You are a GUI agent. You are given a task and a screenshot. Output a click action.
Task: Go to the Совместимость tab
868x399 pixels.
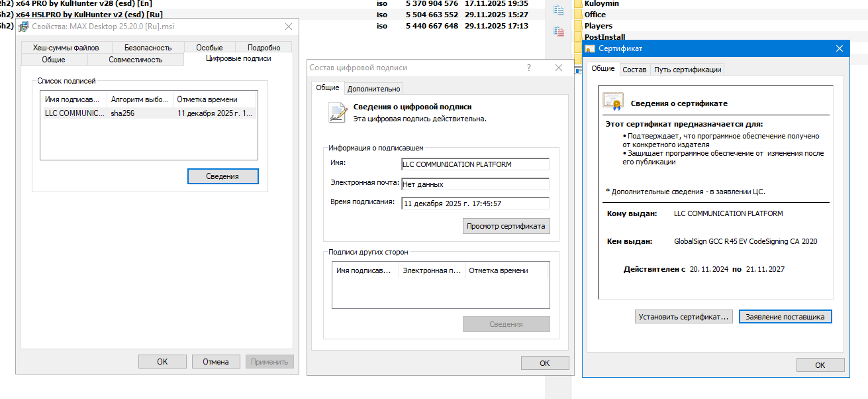point(135,60)
